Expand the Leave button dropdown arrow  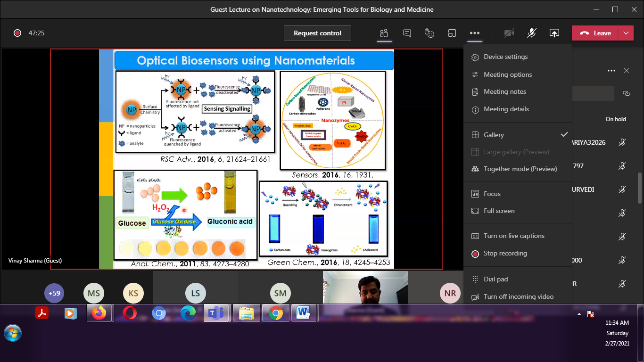pyautogui.click(x=626, y=33)
